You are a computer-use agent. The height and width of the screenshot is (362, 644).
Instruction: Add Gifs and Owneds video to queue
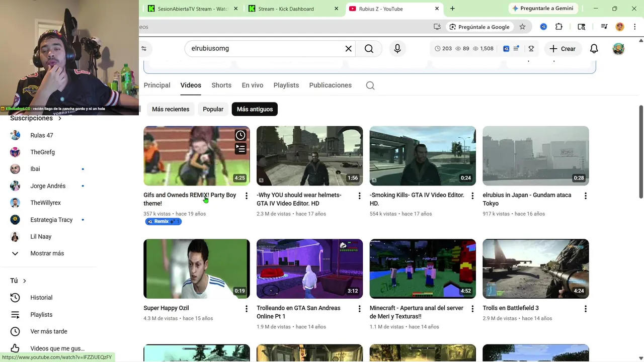pos(240,149)
